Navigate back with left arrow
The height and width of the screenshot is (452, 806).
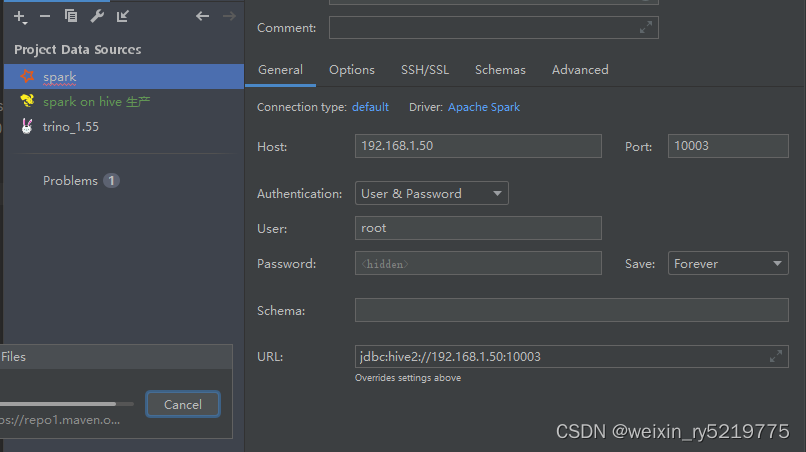coord(203,16)
